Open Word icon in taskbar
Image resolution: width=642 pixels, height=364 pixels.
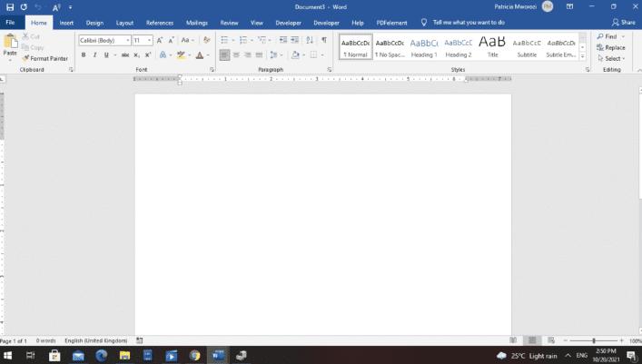[218, 355]
